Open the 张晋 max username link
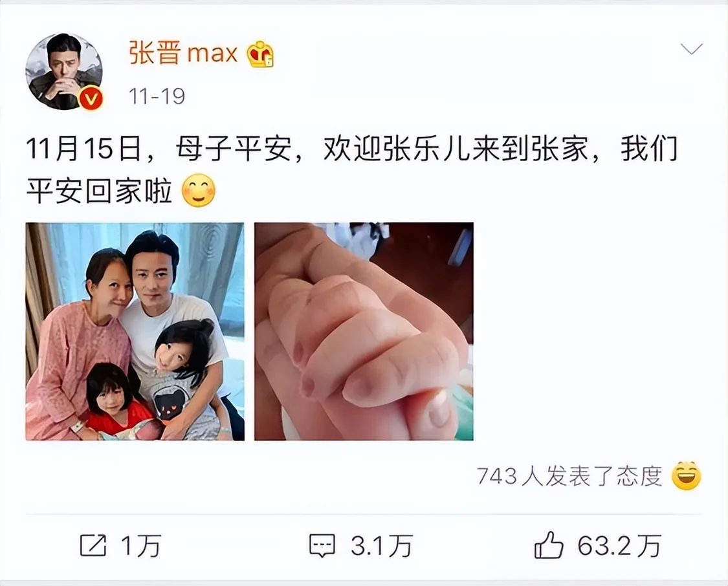This screenshot has height=586, width=728. coord(183,53)
